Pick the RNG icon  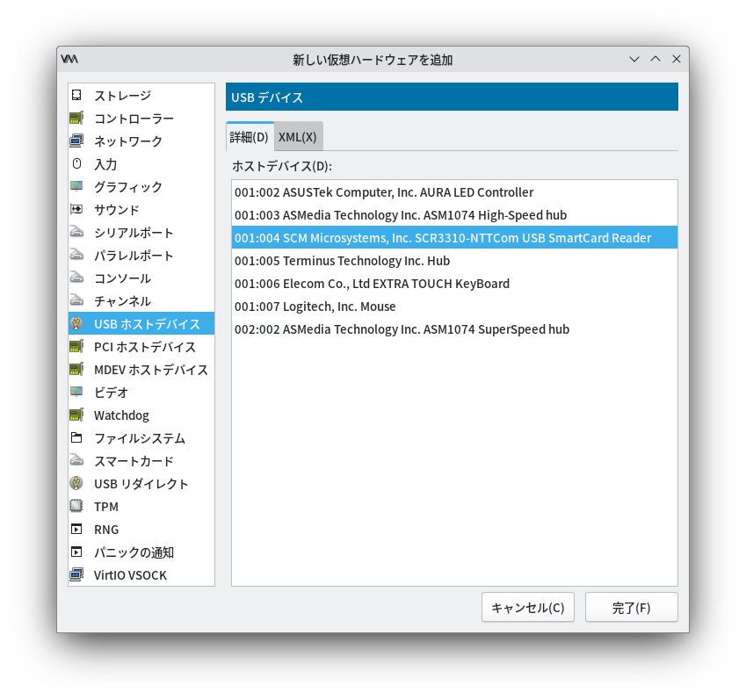tap(76, 529)
